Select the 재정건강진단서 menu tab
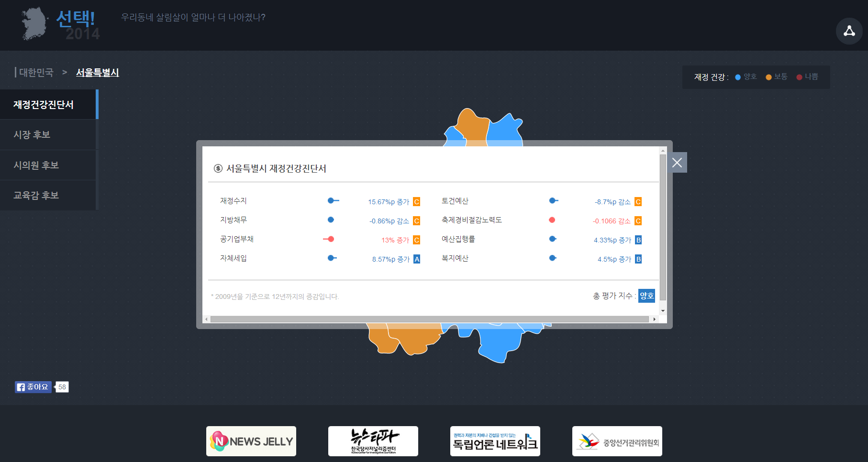Image resolution: width=868 pixels, height=462 pixels. [x=48, y=105]
